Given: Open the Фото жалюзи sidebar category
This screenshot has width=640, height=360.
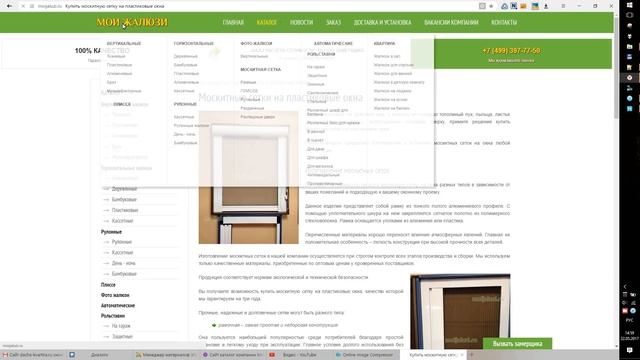Looking at the screenshot, I should pos(115,295).
